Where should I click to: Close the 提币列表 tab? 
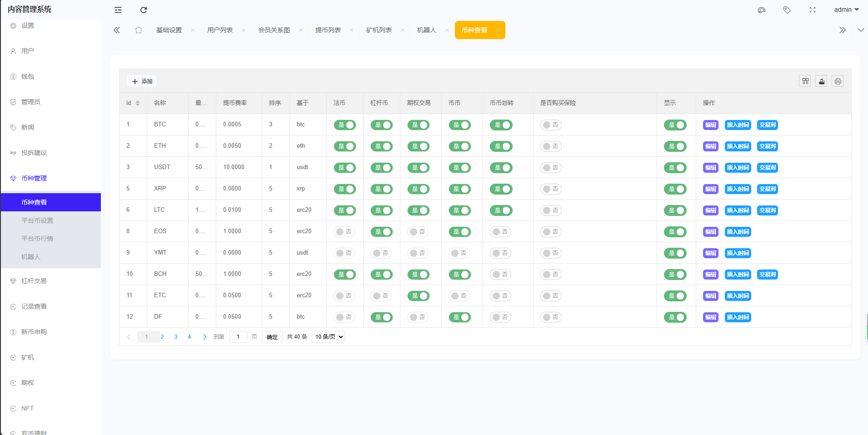(352, 30)
